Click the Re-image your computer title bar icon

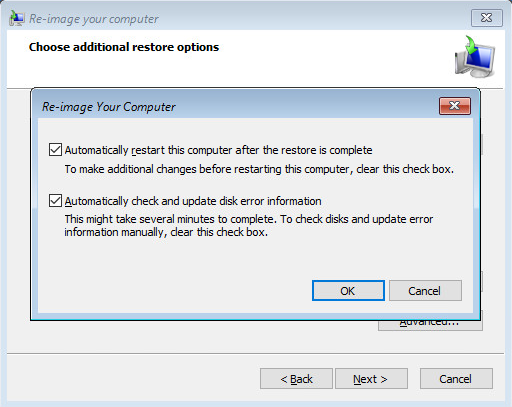pos(17,18)
